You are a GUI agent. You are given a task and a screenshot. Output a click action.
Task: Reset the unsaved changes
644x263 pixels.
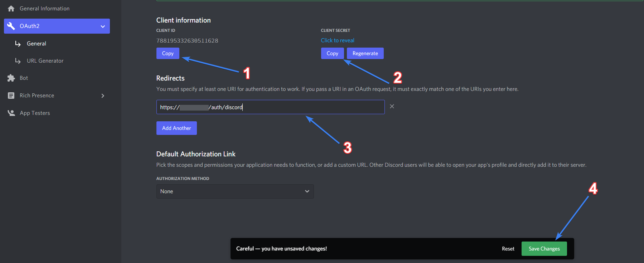[x=508, y=249]
